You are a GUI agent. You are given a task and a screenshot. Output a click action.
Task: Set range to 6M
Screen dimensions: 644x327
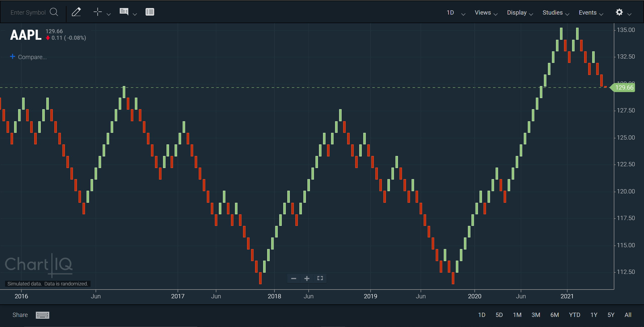click(555, 315)
